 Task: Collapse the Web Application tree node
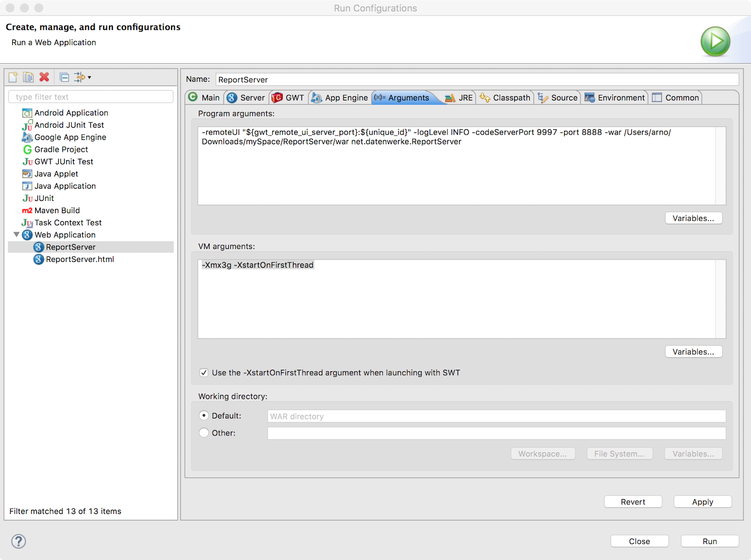(17, 235)
